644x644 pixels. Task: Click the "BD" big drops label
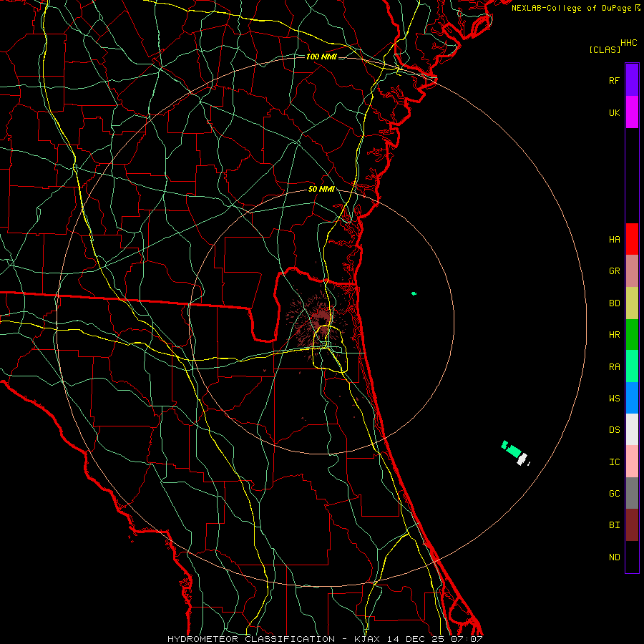point(614,303)
